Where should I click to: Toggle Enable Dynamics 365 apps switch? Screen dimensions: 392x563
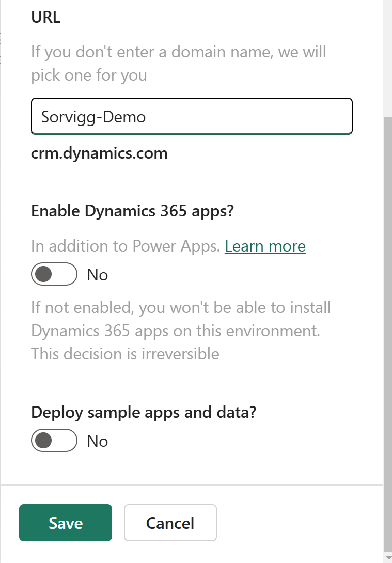coord(54,274)
